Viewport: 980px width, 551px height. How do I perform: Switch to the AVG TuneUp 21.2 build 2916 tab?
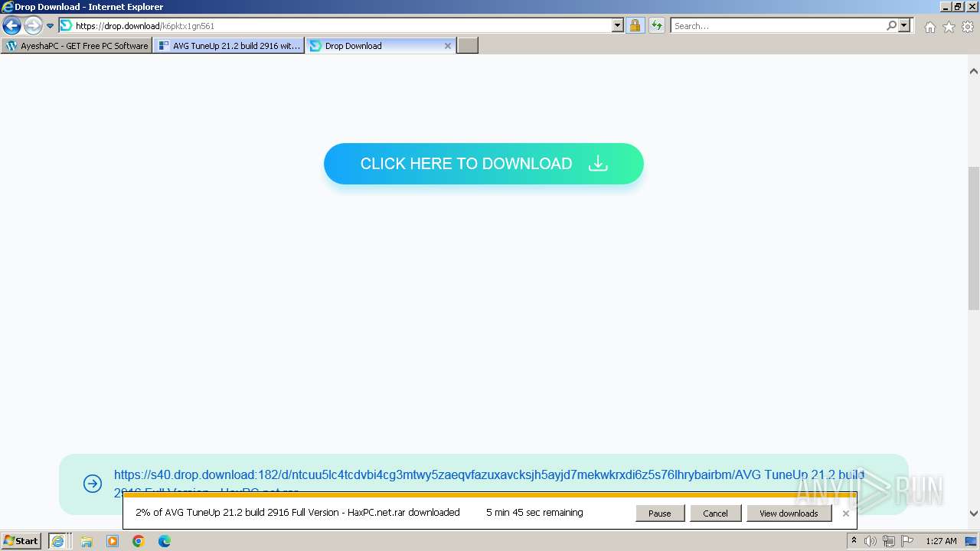(x=229, y=45)
